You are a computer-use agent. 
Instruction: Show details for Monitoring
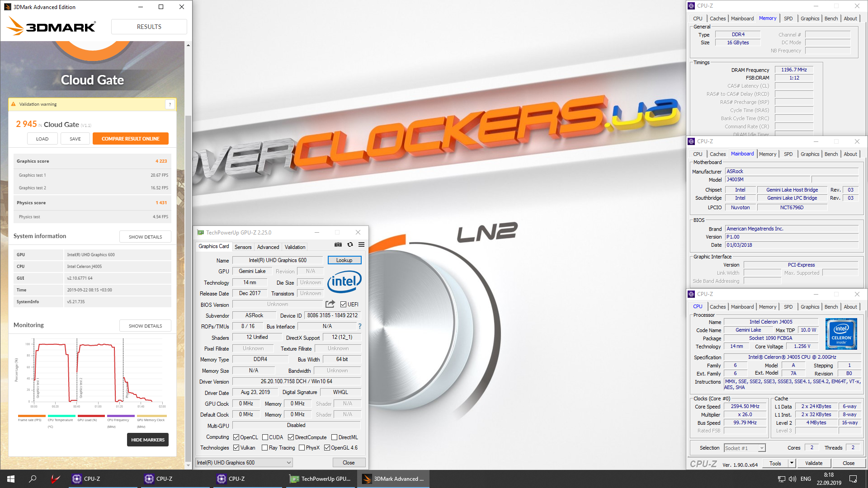(x=145, y=326)
